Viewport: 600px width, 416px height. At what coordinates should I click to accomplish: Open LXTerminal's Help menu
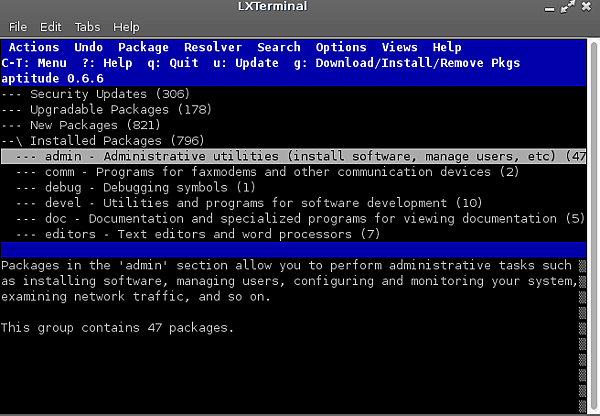tap(126, 27)
